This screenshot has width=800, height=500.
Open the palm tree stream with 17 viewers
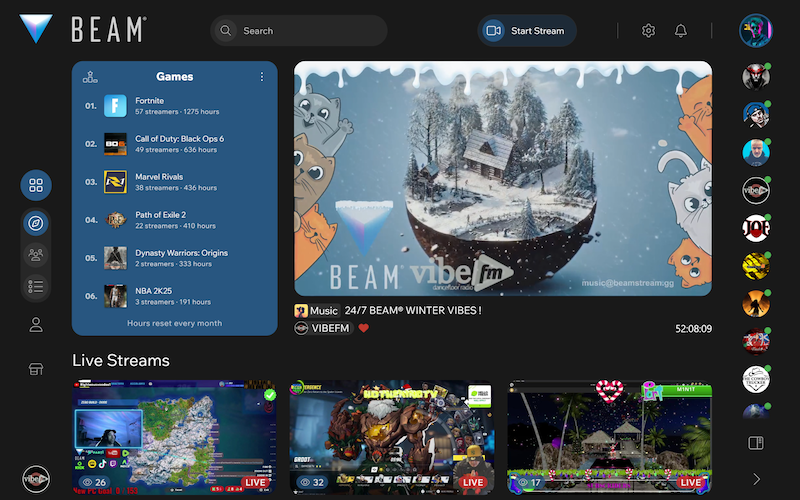pos(610,437)
